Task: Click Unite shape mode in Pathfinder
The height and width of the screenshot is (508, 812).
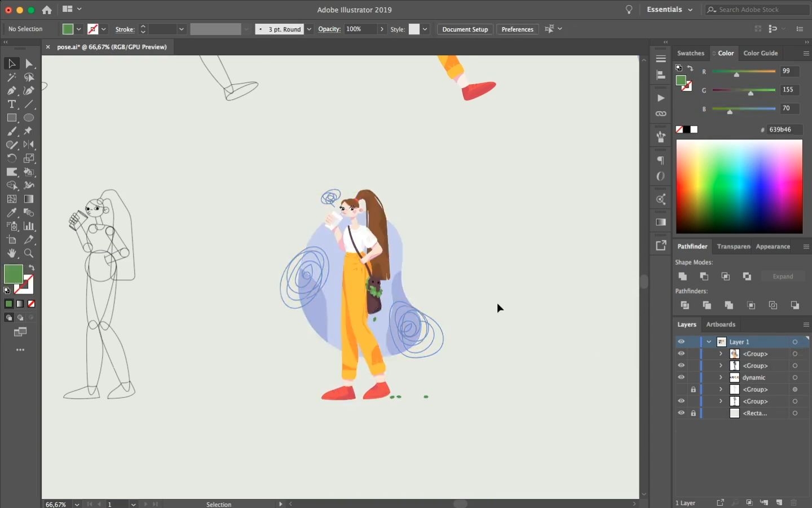Action: click(x=682, y=276)
